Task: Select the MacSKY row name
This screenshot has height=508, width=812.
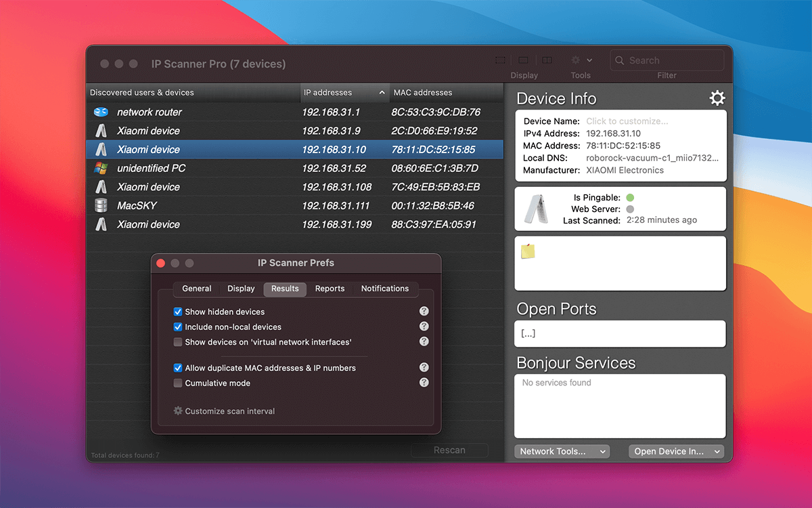Action: [137, 205]
